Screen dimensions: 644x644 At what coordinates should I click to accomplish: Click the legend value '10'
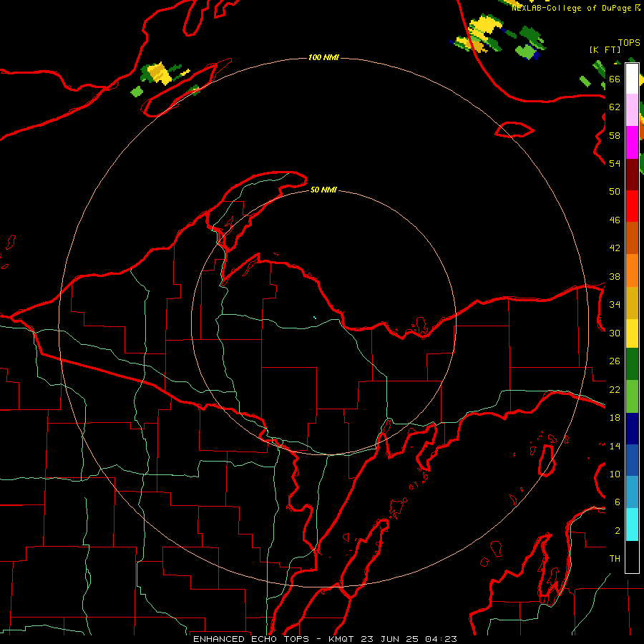615,474
